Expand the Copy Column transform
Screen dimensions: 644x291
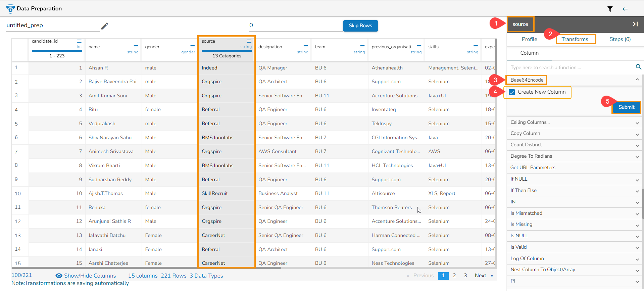[x=637, y=134]
